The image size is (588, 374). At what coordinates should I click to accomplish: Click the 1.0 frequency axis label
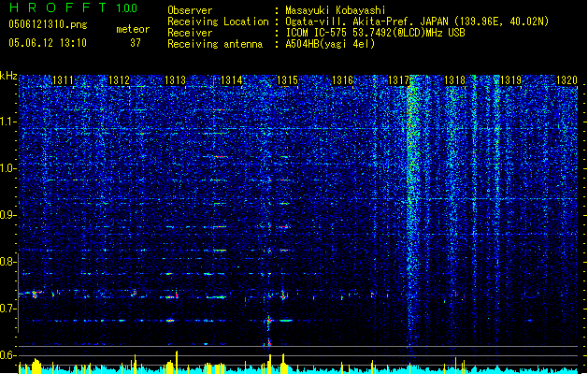[x=8, y=169]
